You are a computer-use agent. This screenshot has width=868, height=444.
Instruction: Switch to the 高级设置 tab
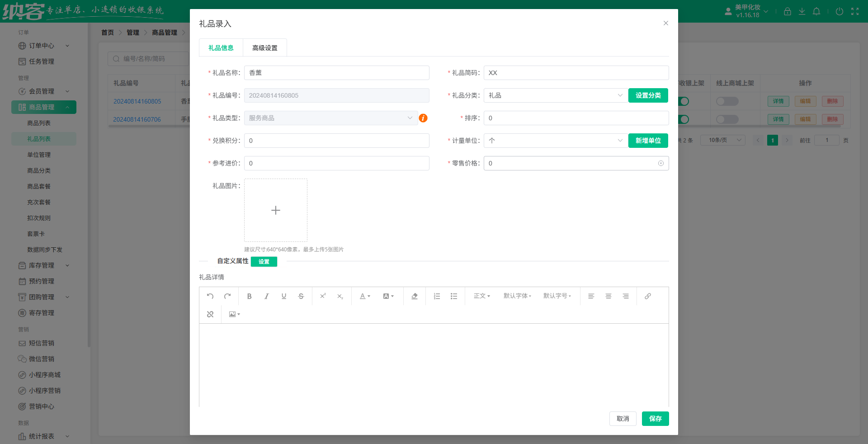[265, 48]
